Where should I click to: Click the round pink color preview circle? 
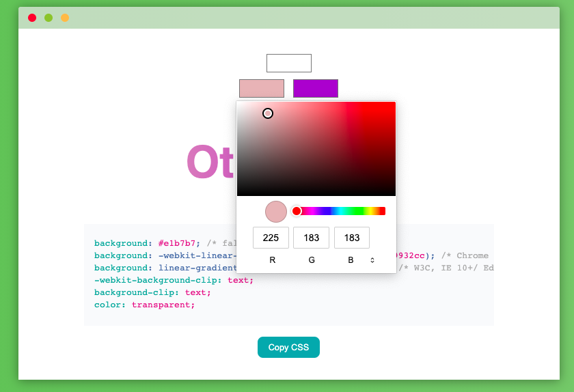(x=276, y=212)
